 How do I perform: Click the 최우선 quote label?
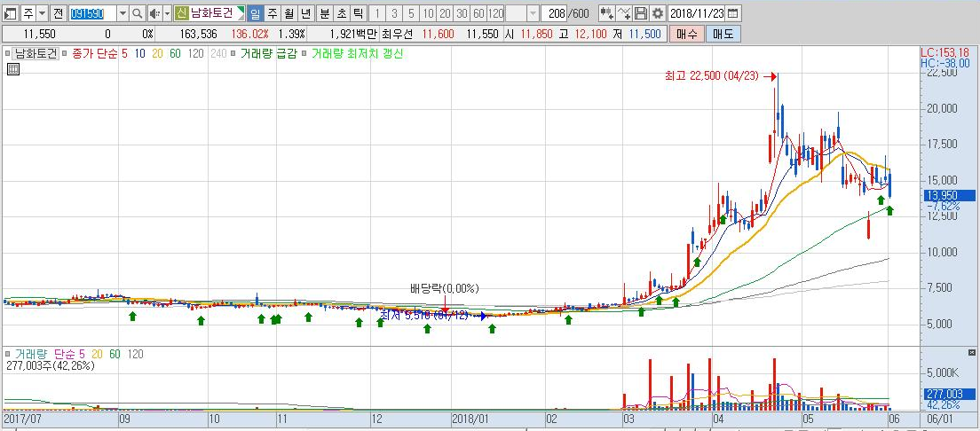click(399, 34)
